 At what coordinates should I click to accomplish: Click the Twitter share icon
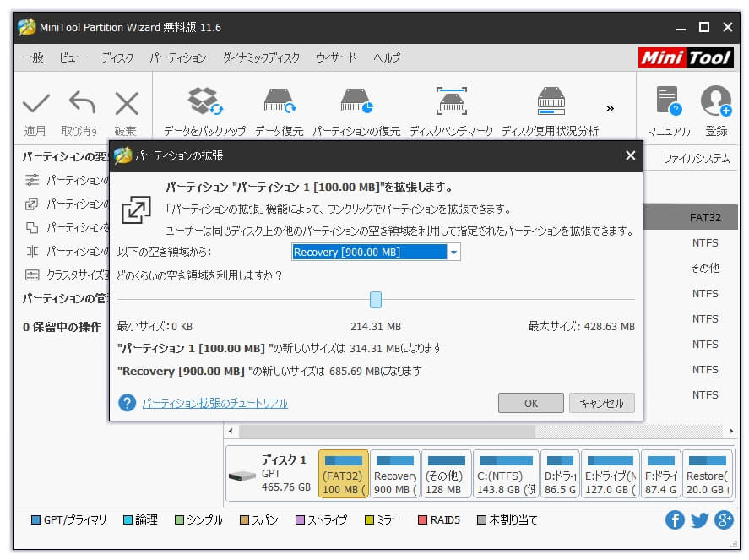pos(699,520)
